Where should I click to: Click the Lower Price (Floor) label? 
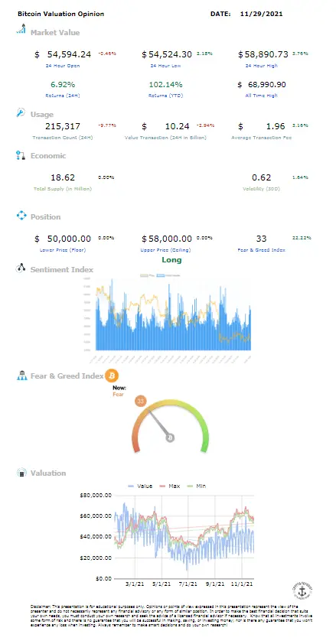tap(63, 249)
